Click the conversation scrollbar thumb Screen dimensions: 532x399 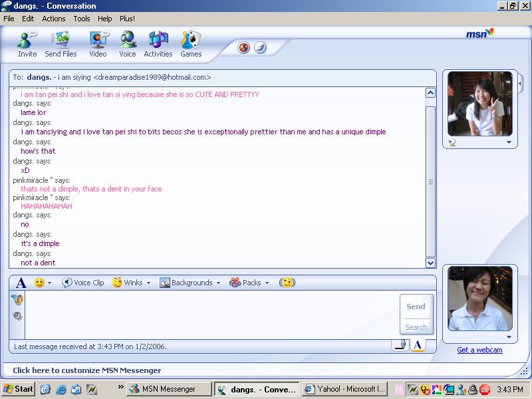[x=430, y=182]
